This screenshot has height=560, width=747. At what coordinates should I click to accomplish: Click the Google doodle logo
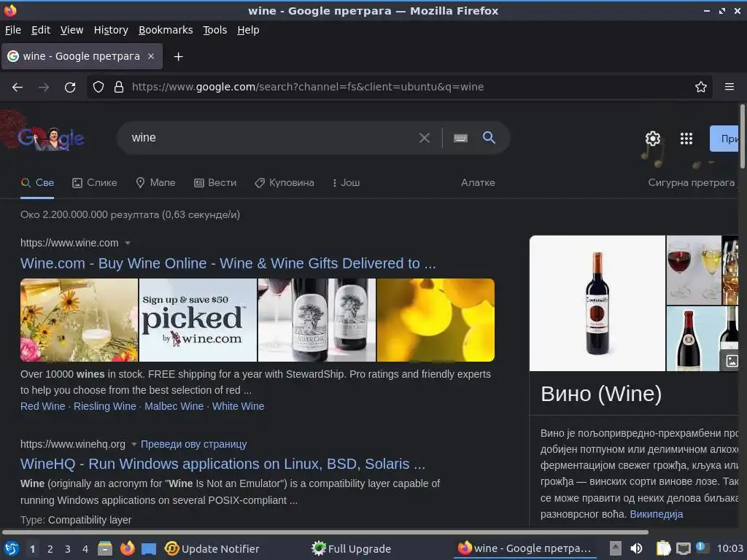pos(51,139)
